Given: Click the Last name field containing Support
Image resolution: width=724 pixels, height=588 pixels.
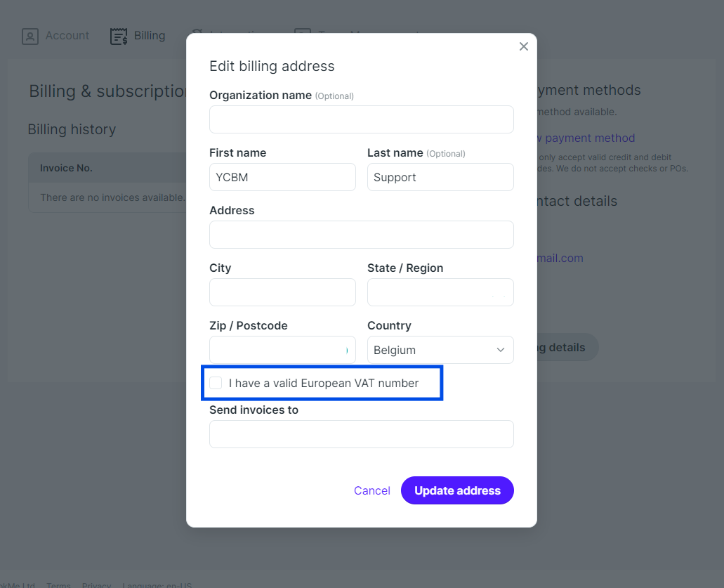Looking at the screenshot, I should 440,177.
